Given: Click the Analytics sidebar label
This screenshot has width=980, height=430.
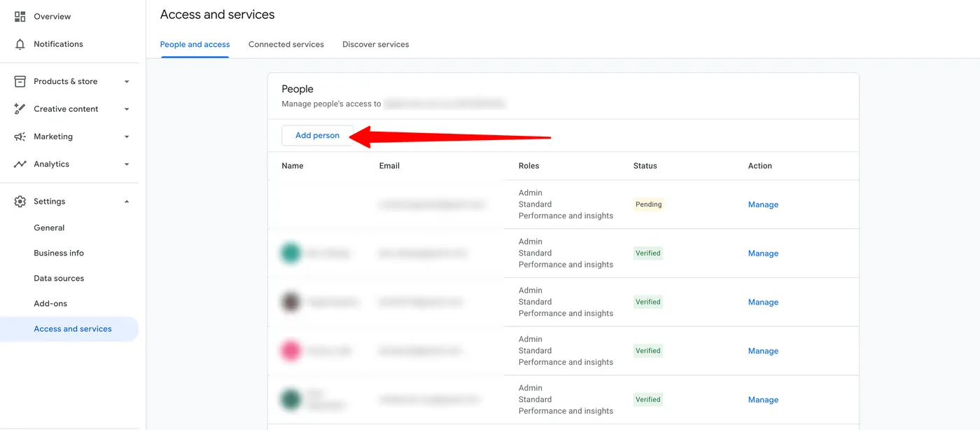Looking at the screenshot, I should (x=52, y=164).
